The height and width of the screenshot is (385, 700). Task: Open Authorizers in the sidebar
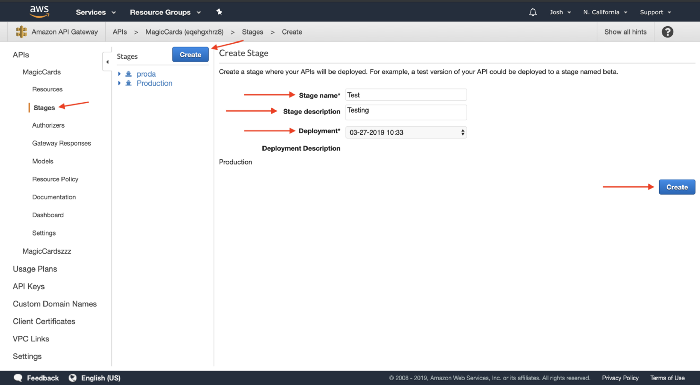tap(48, 126)
